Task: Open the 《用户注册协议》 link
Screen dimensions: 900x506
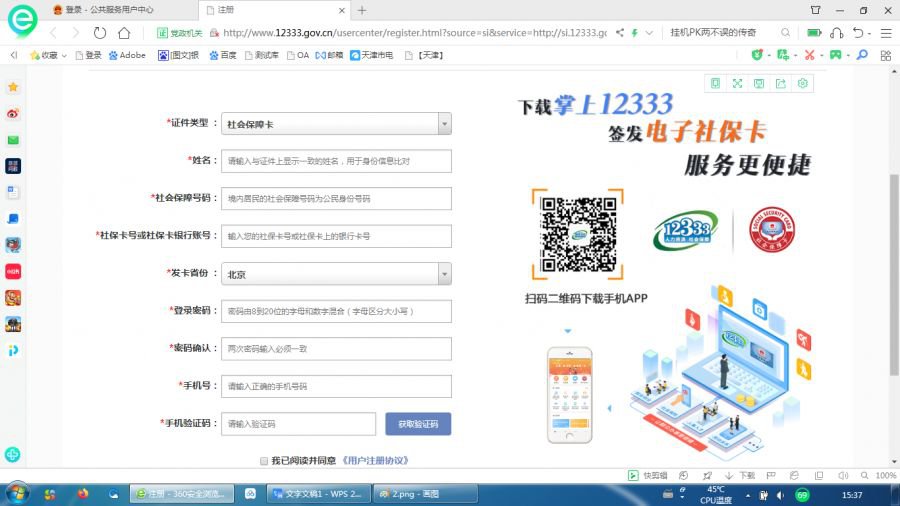Action: pyautogui.click(x=375, y=461)
